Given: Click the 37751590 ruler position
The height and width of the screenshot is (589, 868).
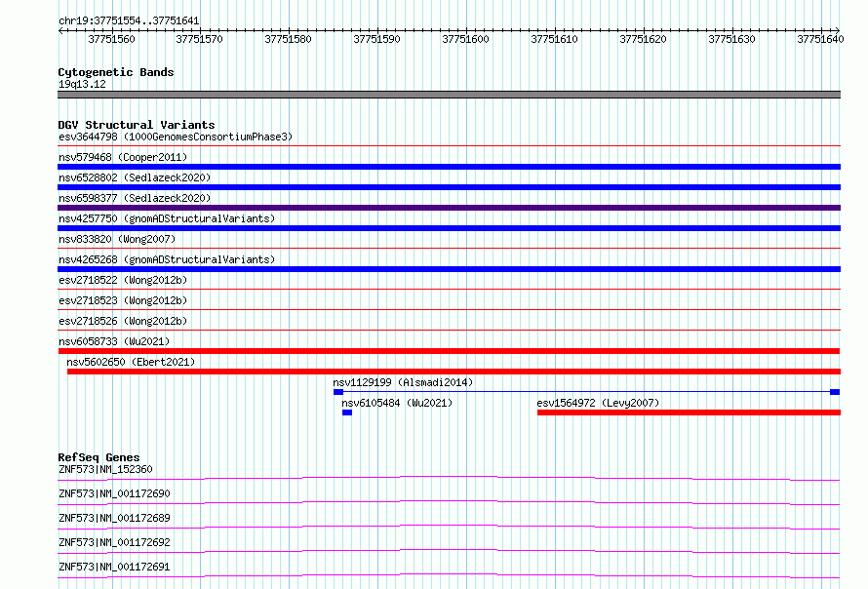Looking at the screenshot, I should (x=376, y=39).
